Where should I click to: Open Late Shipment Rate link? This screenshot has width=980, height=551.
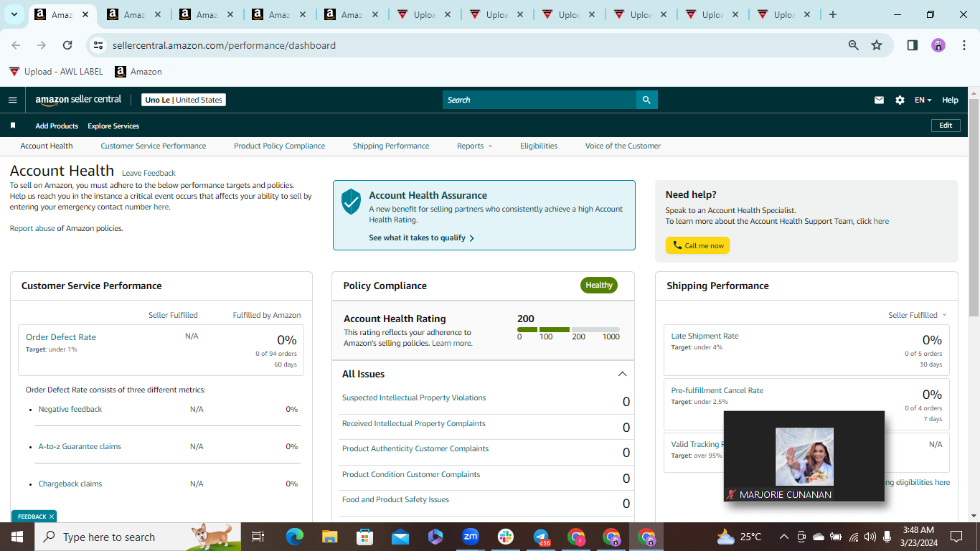pyautogui.click(x=705, y=336)
